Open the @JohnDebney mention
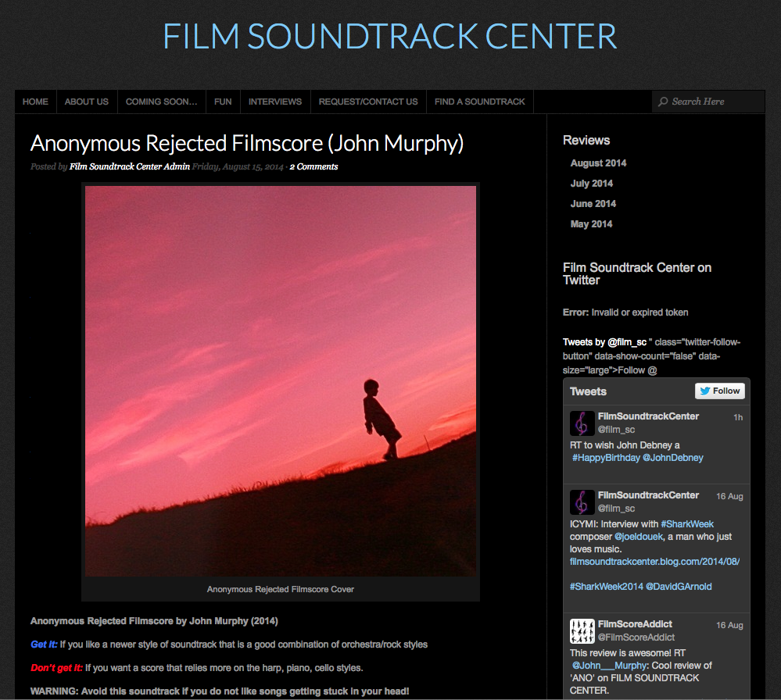The width and height of the screenshot is (781, 700). pyautogui.click(x=673, y=458)
